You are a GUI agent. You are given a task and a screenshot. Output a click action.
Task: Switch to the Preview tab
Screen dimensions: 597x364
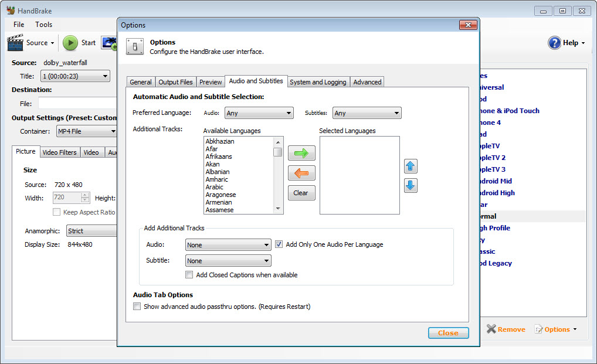[x=211, y=82]
